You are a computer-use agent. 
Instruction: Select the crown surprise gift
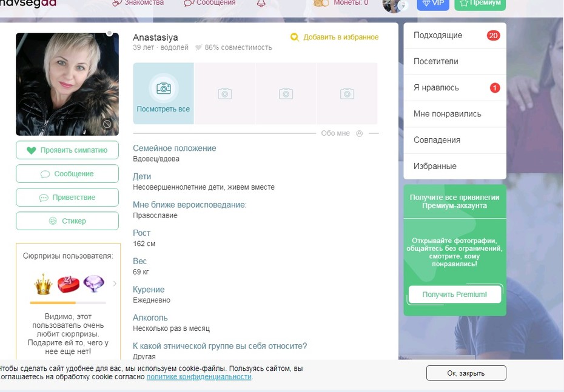click(x=43, y=284)
